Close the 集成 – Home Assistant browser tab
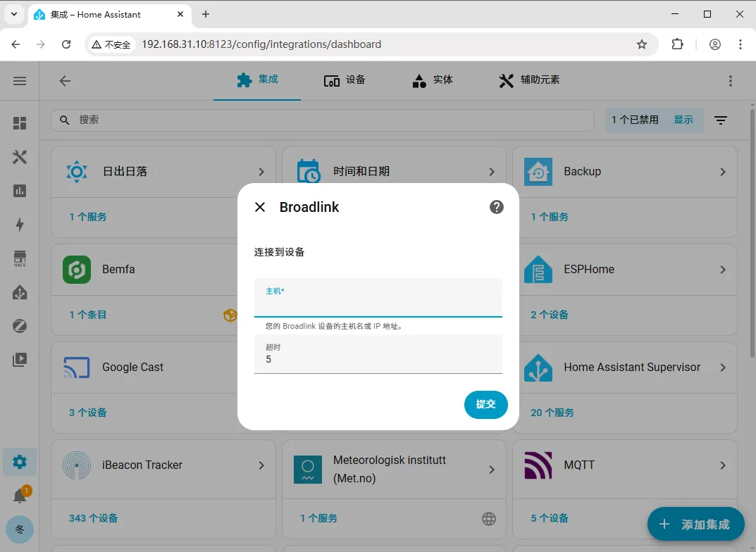The height and width of the screenshot is (552, 756). 180,15
